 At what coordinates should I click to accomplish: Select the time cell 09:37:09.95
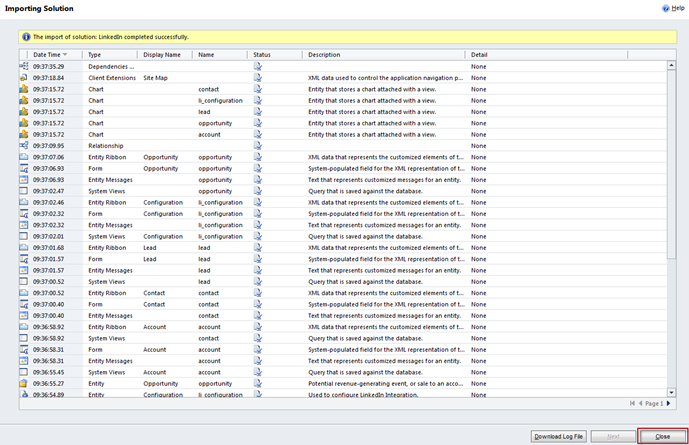pos(48,146)
